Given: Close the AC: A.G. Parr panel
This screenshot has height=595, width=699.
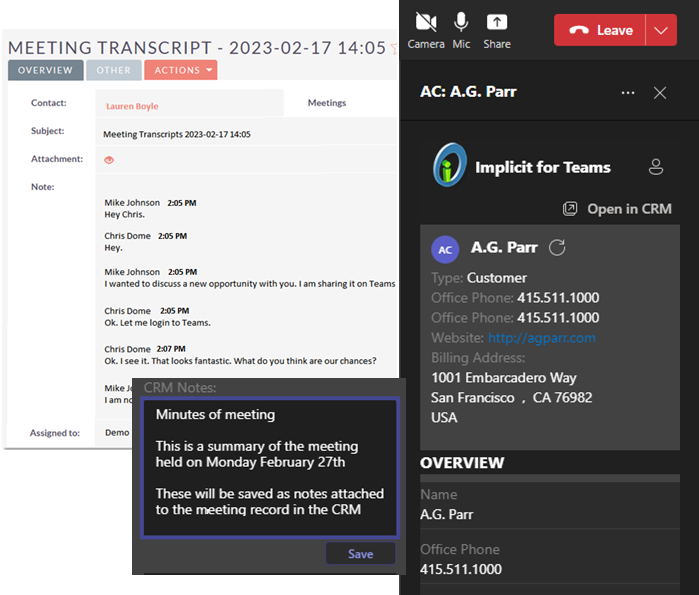Looking at the screenshot, I should (660, 92).
